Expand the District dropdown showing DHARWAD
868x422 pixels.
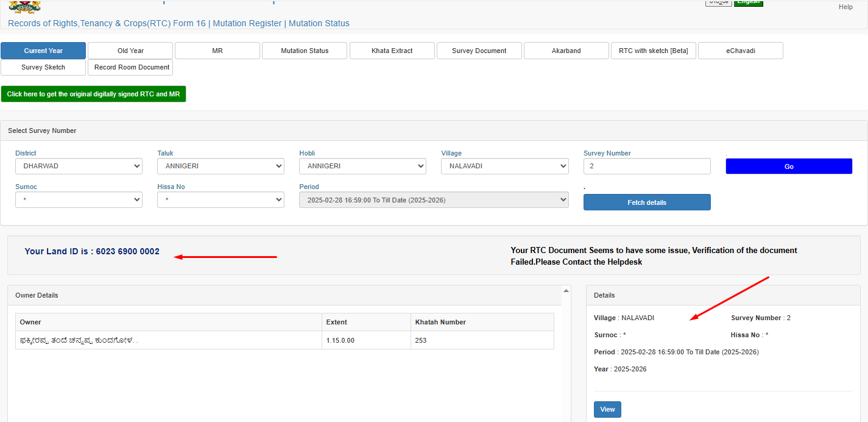pyautogui.click(x=79, y=166)
